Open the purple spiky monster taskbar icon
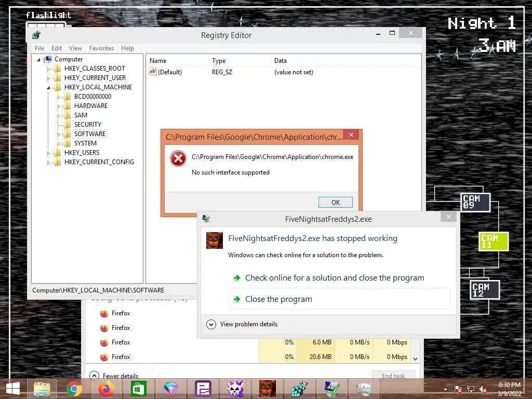Viewport: 532px width, 399px height. pyautogui.click(x=235, y=389)
